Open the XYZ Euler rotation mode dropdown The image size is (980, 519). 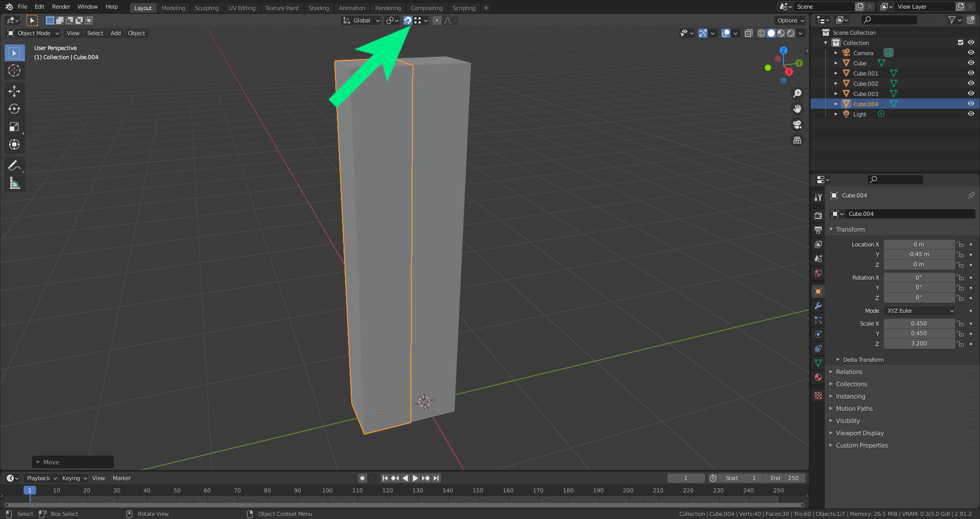(x=919, y=311)
